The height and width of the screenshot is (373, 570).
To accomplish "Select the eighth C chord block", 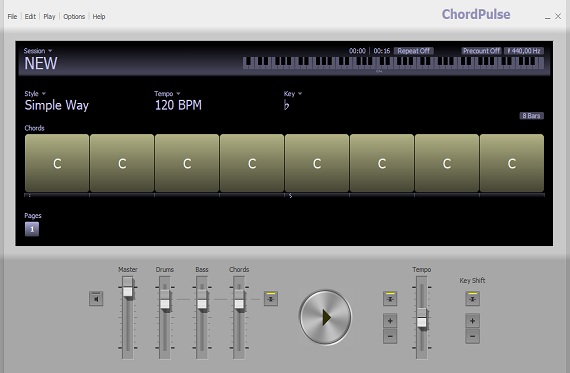I will point(512,163).
